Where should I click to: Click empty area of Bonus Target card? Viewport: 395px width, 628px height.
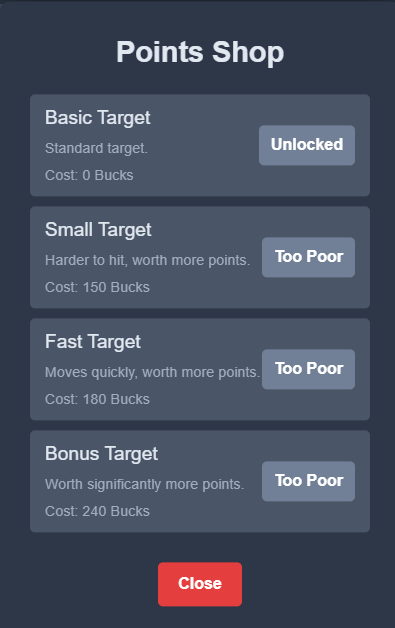click(208, 517)
